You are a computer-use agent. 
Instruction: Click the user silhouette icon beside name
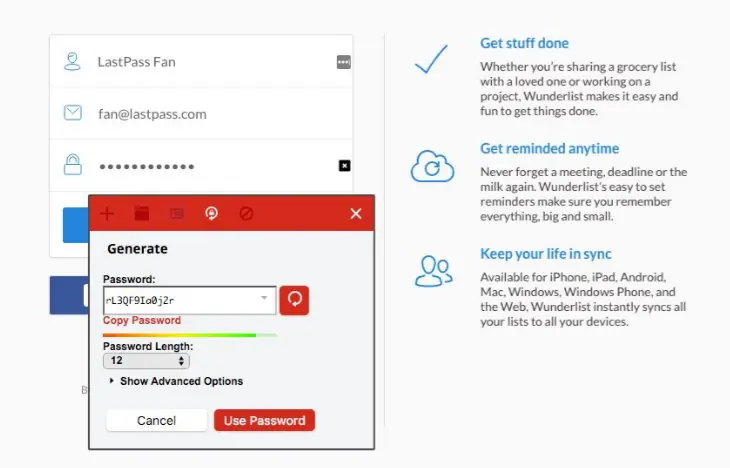pos(72,61)
